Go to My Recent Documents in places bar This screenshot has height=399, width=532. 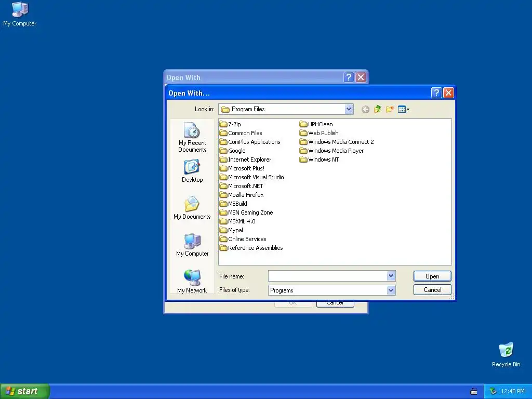tap(192, 137)
